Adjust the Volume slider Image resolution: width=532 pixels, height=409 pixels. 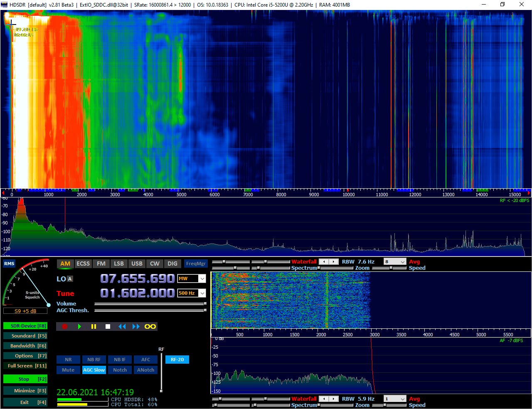tap(150, 304)
